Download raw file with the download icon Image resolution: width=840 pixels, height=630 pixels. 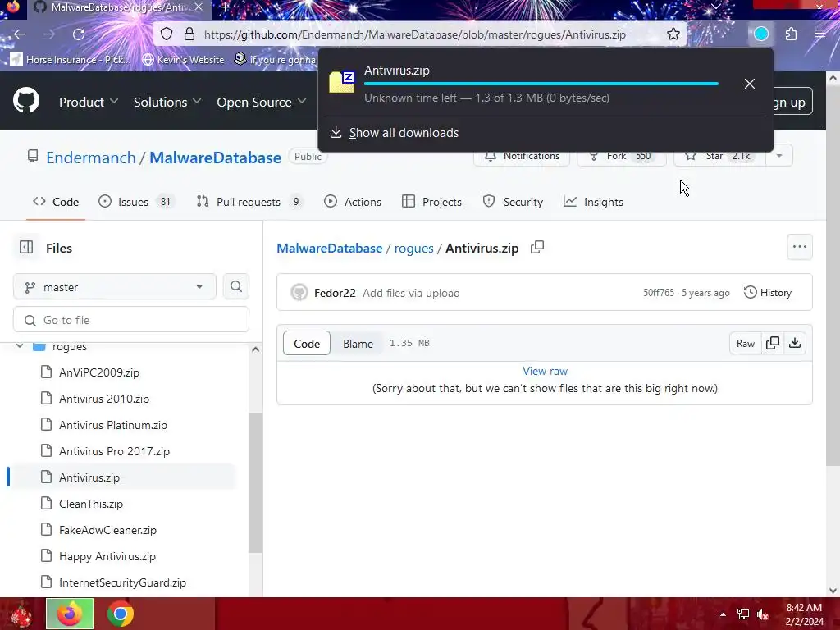(x=795, y=343)
